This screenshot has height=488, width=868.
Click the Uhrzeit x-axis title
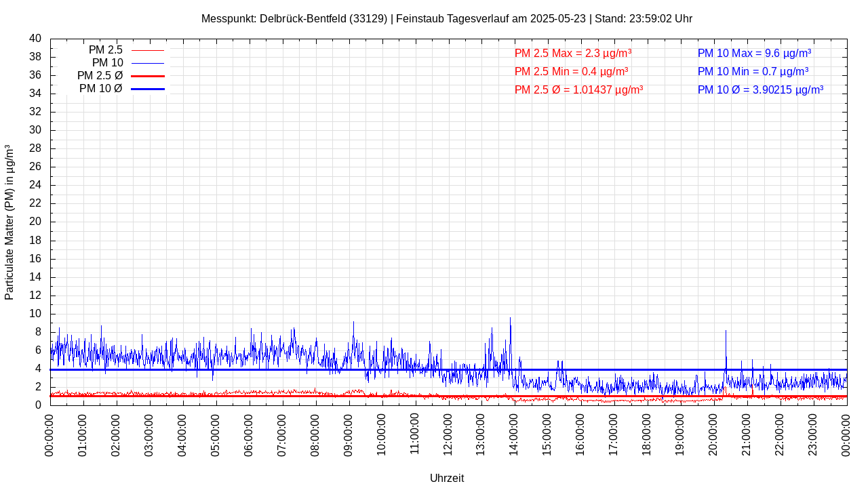447,478
